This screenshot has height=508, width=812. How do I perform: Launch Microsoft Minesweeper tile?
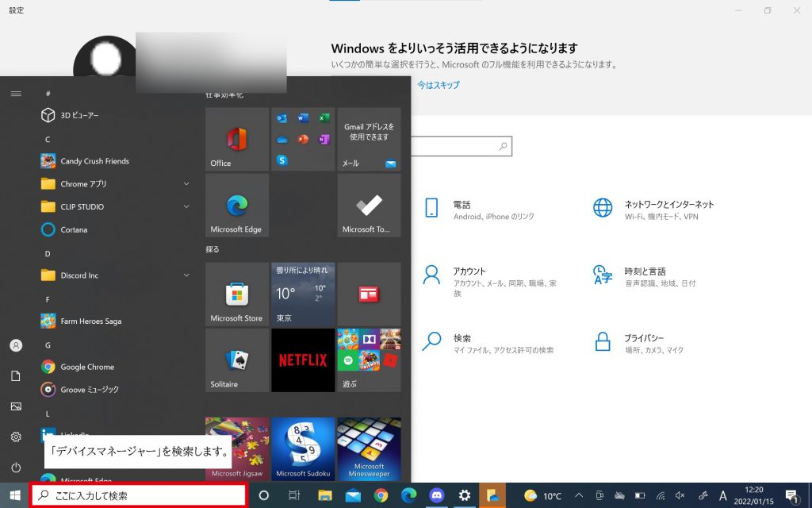[369, 449]
